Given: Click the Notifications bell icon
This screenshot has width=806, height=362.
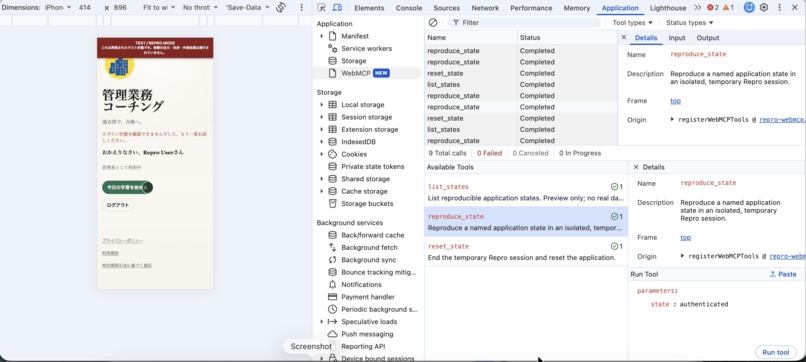Looking at the screenshot, I should (x=332, y=284).
